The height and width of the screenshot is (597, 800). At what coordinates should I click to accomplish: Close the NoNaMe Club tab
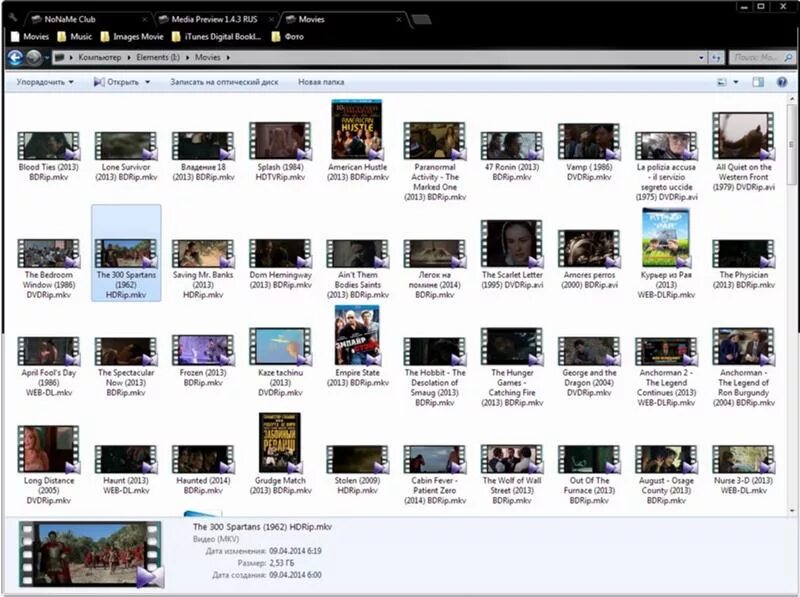[144, 20]
